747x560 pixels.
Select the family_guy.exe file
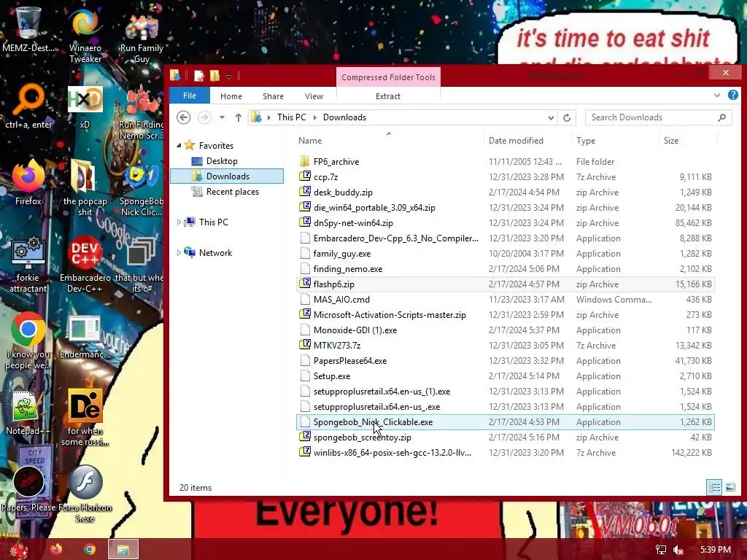point(505,253)
